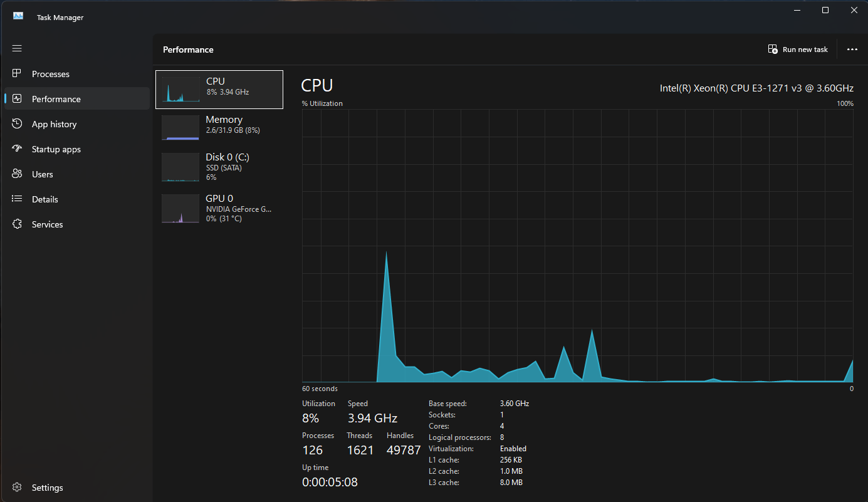Go to the Services page
Viewport: 868px width, 502px height.
[x=77, y=224]
